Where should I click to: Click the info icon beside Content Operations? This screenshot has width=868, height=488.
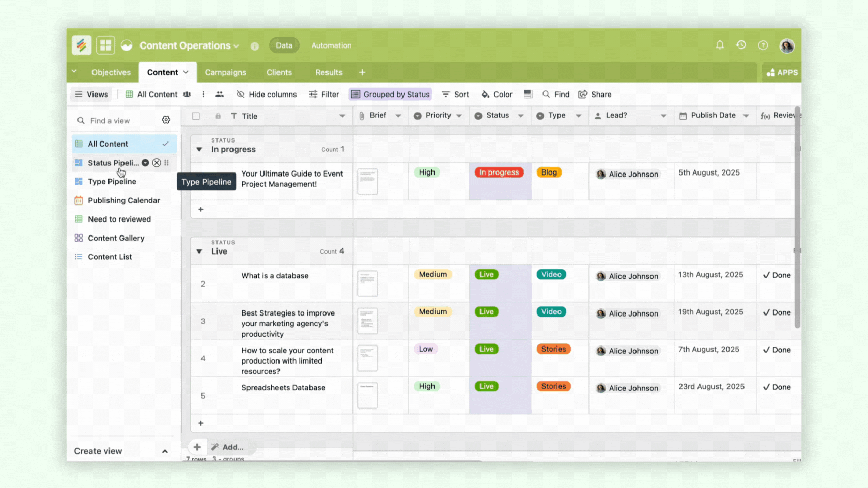coord(255,46)
